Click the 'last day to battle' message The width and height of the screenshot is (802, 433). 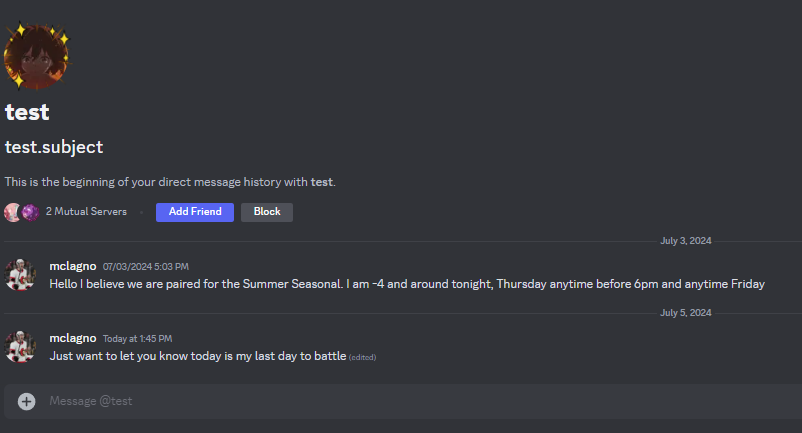pos(197,356)
